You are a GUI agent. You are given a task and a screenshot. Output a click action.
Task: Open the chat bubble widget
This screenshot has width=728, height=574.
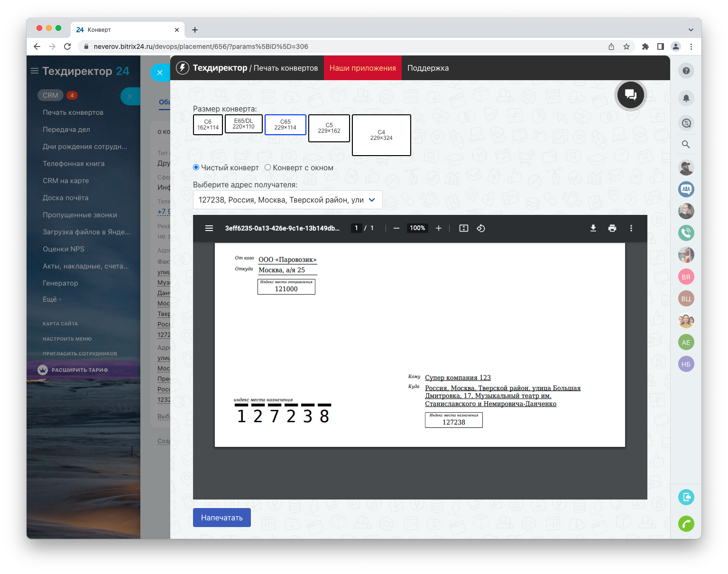click(x=630, y=95)
